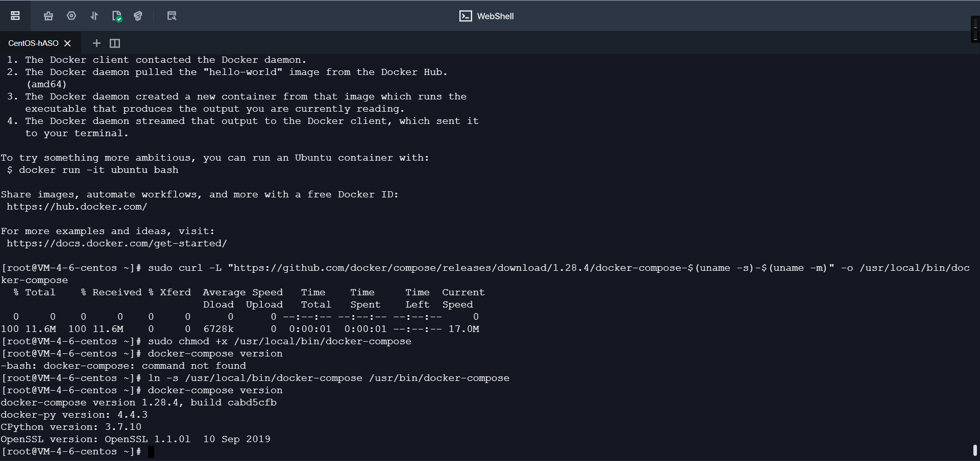Screen dimensions: 980x461
Task: Open the hexagon settings icon
Action: (x=71, y=16)
